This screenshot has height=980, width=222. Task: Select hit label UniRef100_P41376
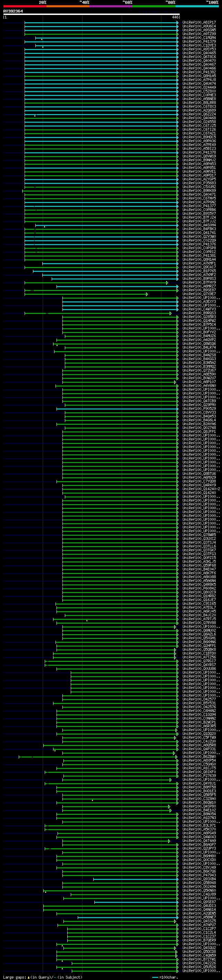tap(199, 244)
